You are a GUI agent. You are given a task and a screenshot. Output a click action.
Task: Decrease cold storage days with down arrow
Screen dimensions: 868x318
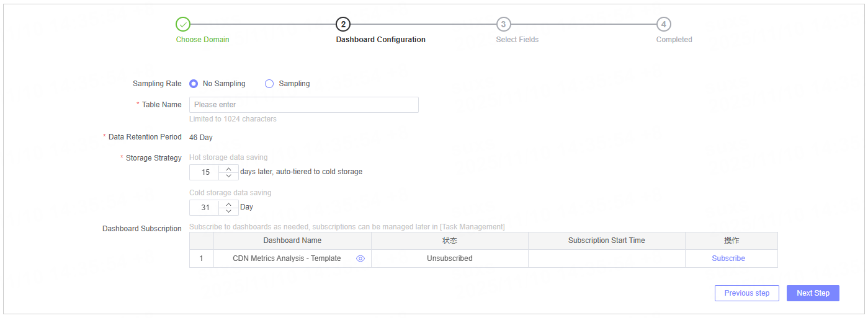pos(228,211)
